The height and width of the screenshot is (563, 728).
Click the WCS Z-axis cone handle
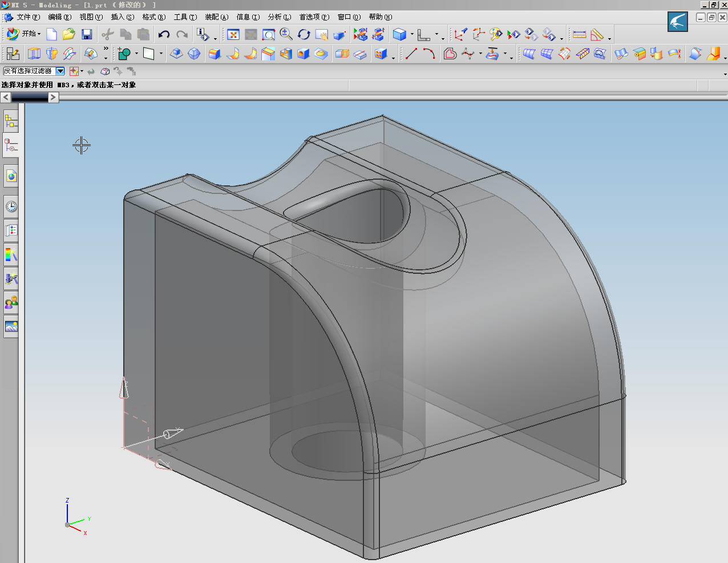(x=123, y=388)
